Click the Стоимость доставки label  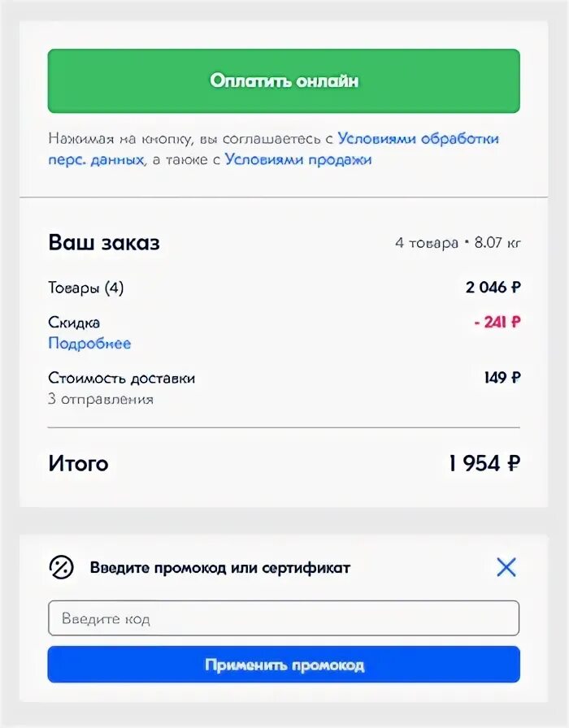pos(122,378)
